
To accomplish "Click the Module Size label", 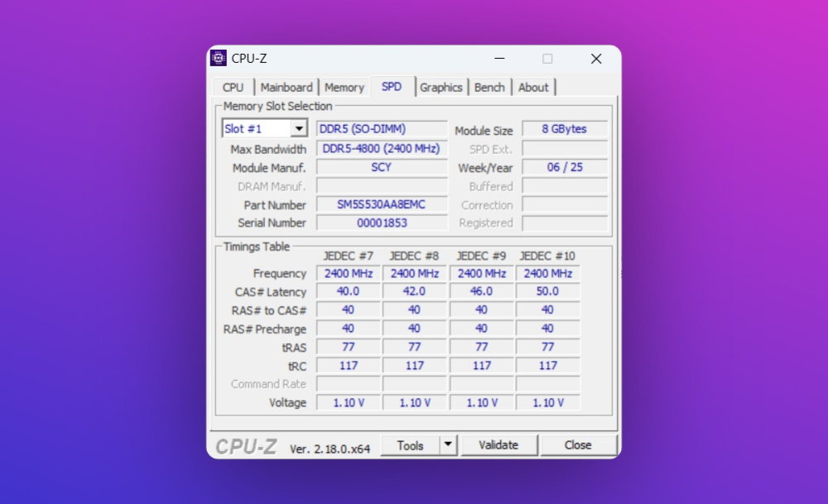I will pyautogui.click(x=484, y=131).
